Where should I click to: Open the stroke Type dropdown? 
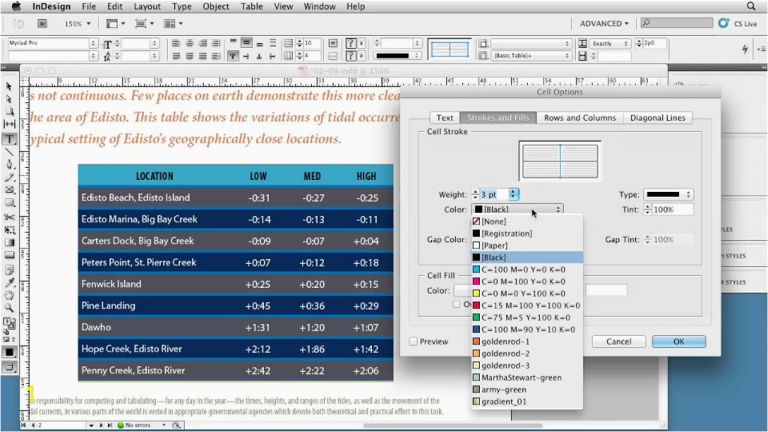(669, 194)
